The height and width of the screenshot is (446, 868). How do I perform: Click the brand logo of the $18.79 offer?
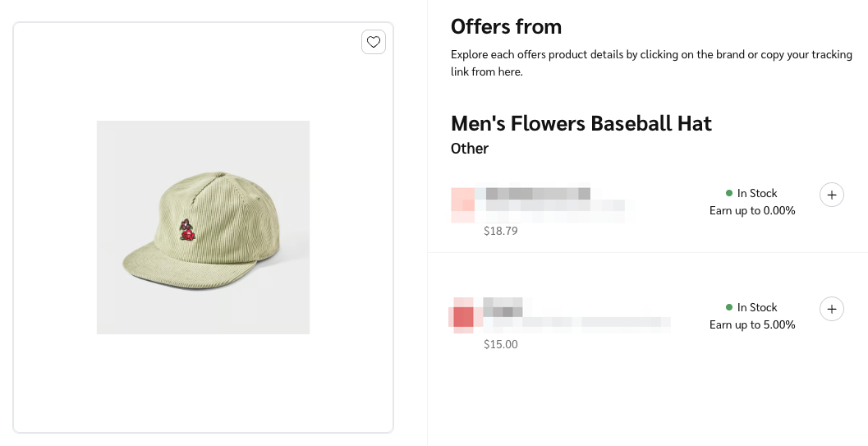pos(463,205)
